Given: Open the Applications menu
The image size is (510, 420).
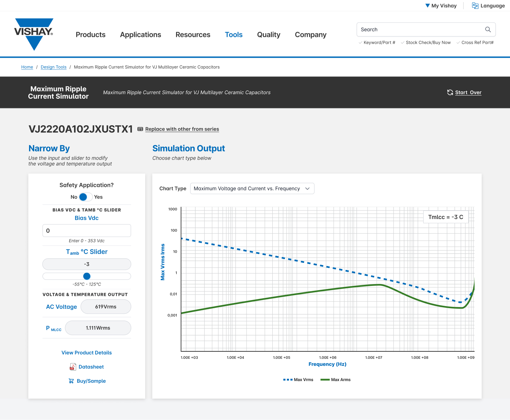Looking at the screenshot, I should 141,35.
